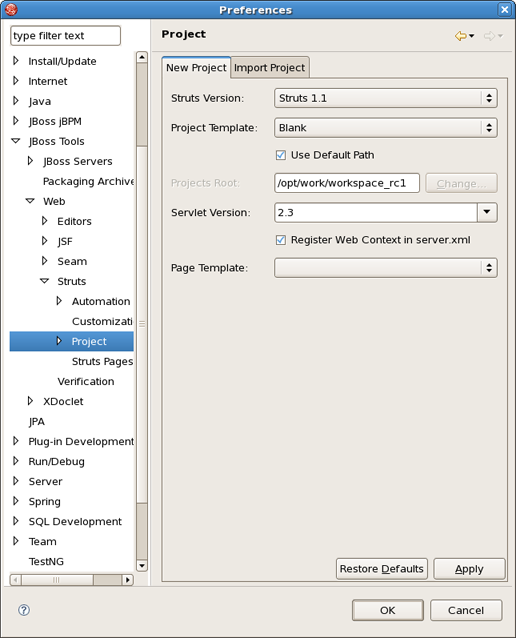
Task: Expand the Plug-in Development node
Action: 16,441
